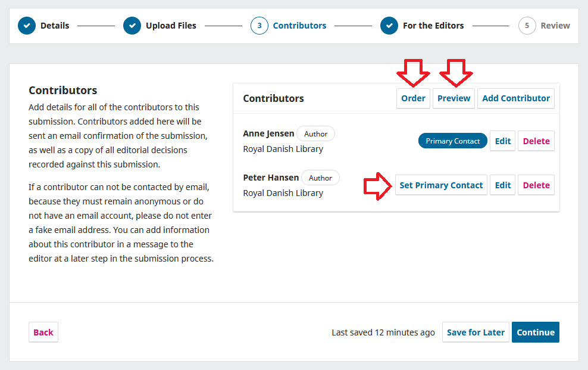Delete Peter Hansen from contributors
The image size is (588, 370).
tap(536, 185)
